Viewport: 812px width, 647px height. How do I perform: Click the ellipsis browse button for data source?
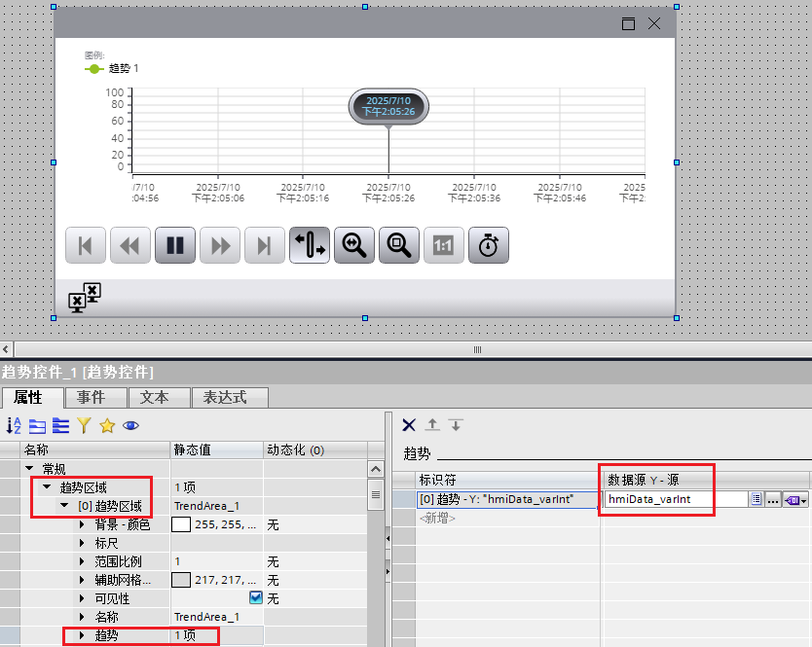point(773,499)
